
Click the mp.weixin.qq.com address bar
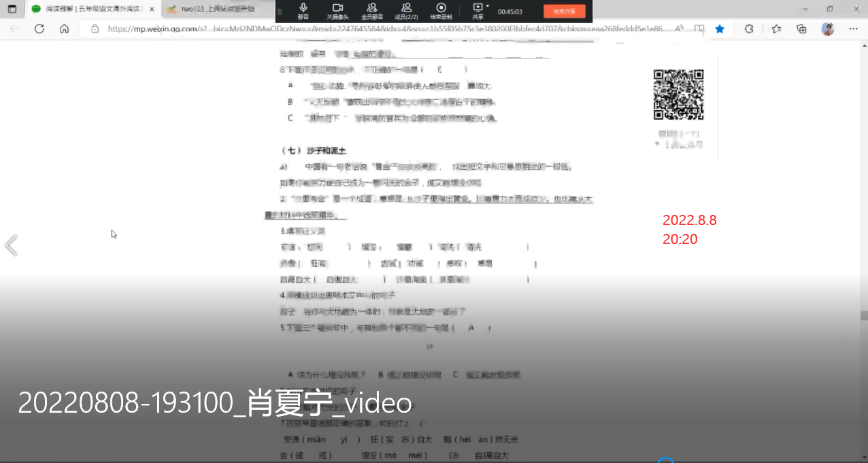pyautogui.click(x=388, y=29)
